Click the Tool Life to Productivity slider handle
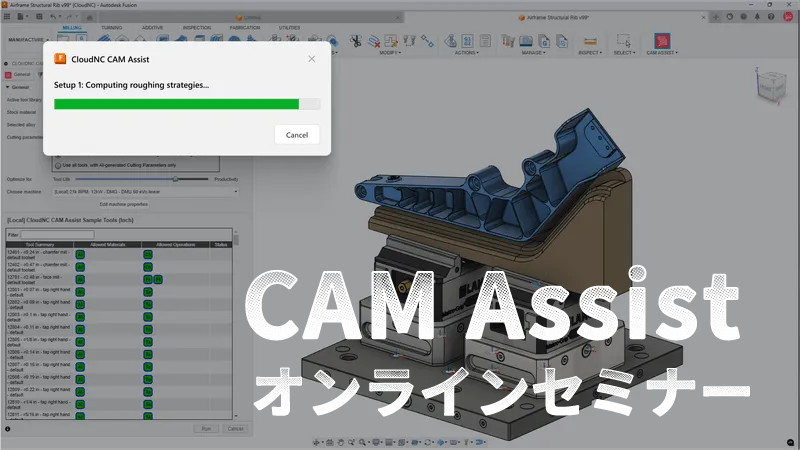Image resolution: width=800 pixels, height=450 pixels. 175,179
